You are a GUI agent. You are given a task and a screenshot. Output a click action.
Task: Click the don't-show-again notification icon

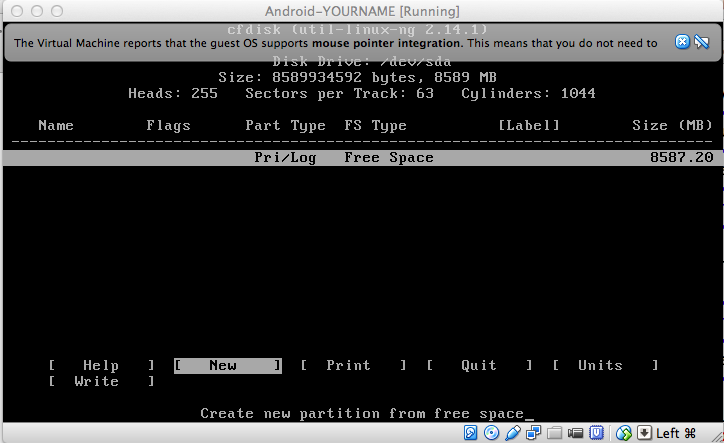[701, 42]
